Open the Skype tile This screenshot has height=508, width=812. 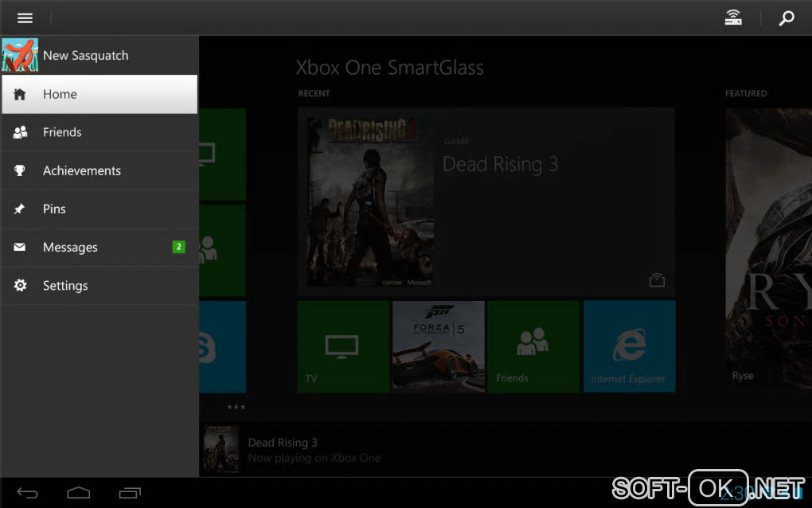pos(223,347)
